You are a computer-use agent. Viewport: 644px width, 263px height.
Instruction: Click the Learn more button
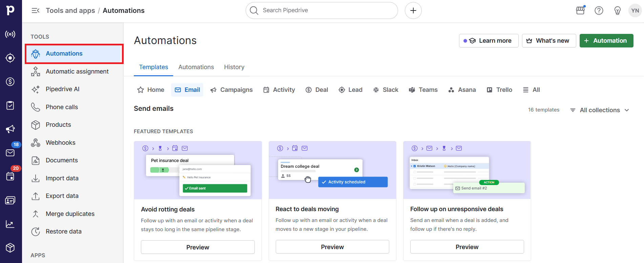[x=489, y=41]
